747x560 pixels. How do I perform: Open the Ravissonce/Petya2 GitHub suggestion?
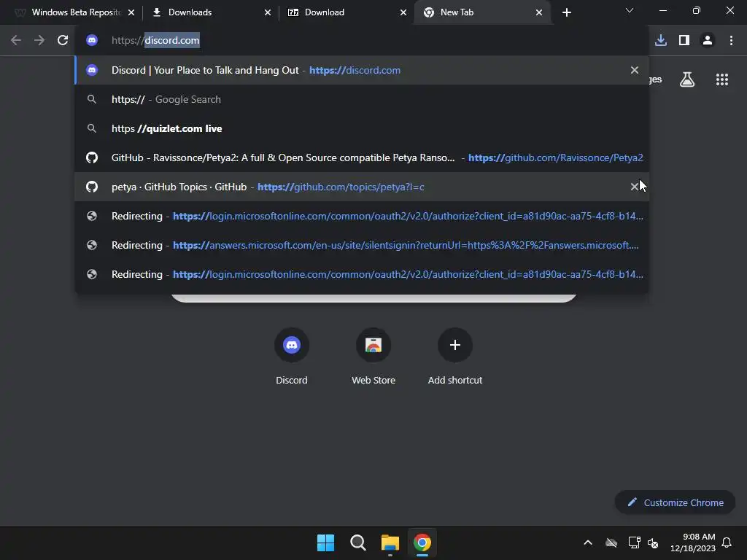[362, 157]
